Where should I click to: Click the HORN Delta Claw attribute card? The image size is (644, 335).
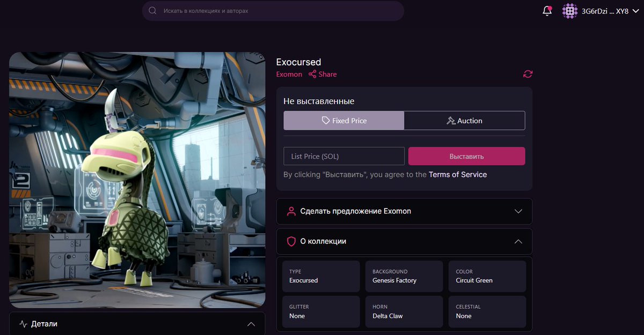coord(404,311)
